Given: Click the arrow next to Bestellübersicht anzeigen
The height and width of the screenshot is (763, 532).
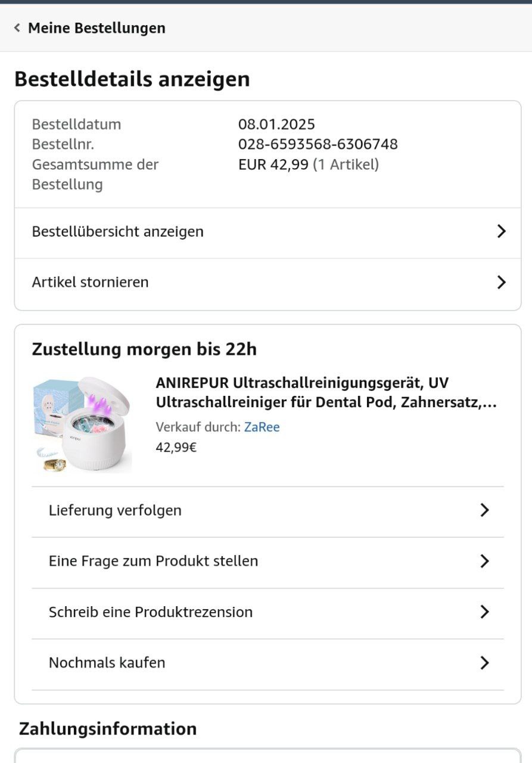Looking at the screenshot, I should pos(501,231).
